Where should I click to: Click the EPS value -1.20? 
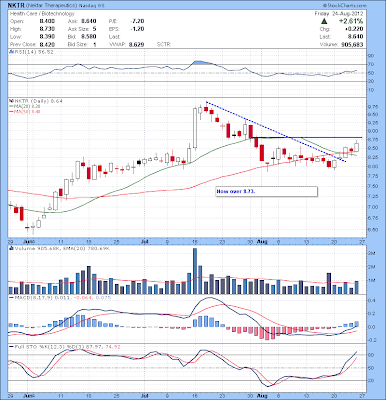137,29
